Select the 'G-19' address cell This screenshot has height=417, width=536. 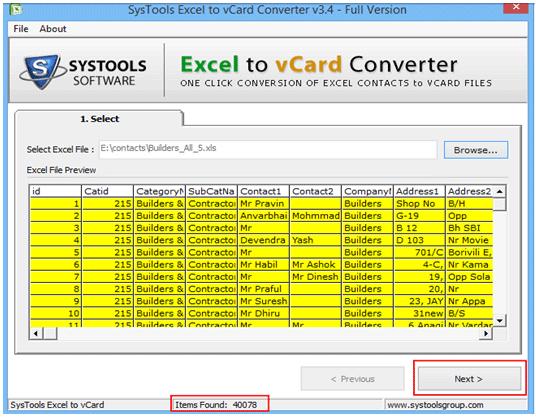(419, 216)
